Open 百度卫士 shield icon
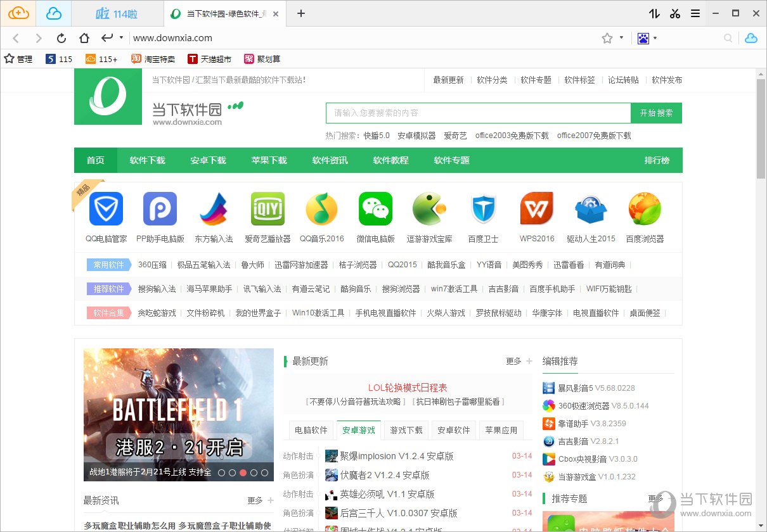 483,209
